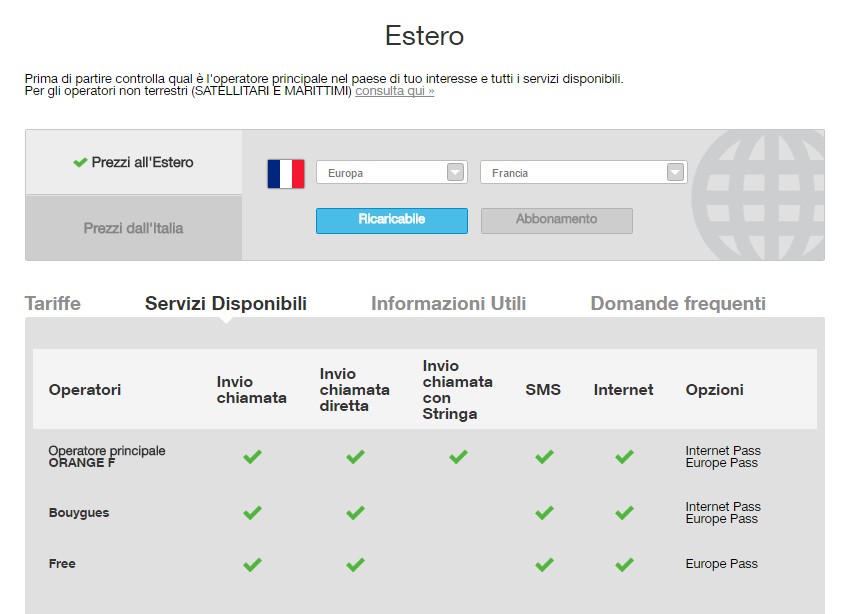This screenshot has height=614, width=847.
Task: Open the Tariffe tab
Action: point(52,303)
